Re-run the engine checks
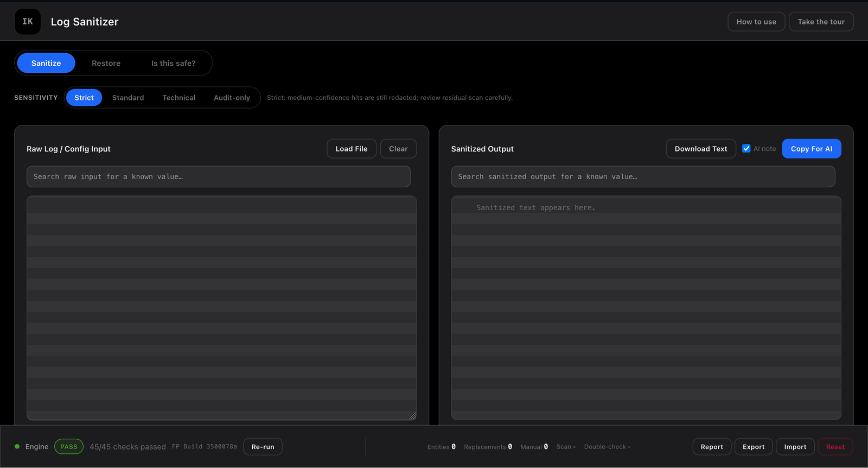868x468 pixels. point(263,447)
